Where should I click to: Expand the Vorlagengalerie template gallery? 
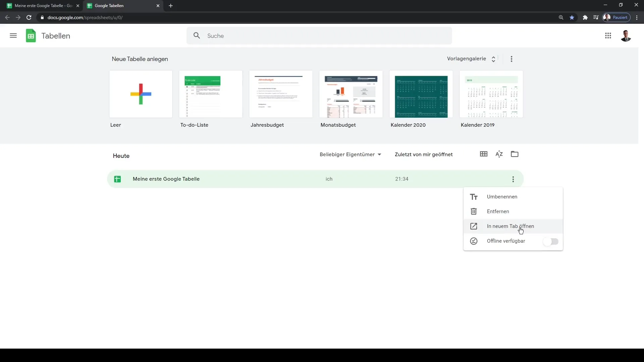point(471,59)
